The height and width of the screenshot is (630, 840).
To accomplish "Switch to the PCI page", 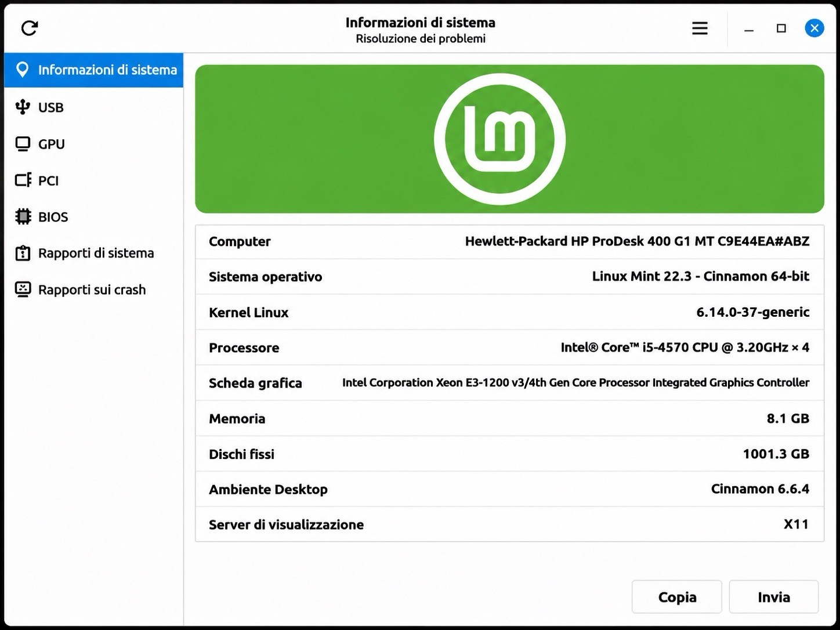I will click(x=94, y=180).
